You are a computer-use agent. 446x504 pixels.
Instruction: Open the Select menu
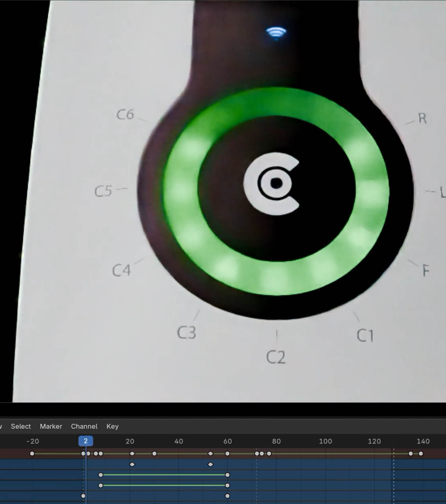(21, 426)
